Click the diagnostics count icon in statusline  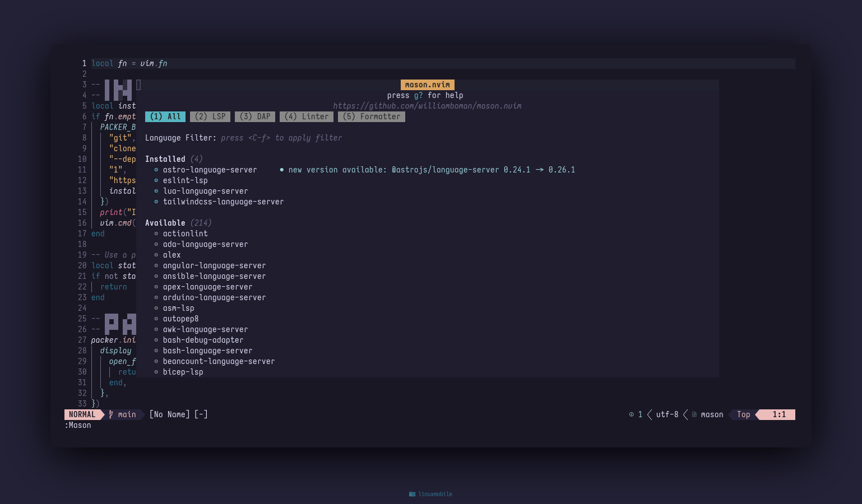[632, 414]
